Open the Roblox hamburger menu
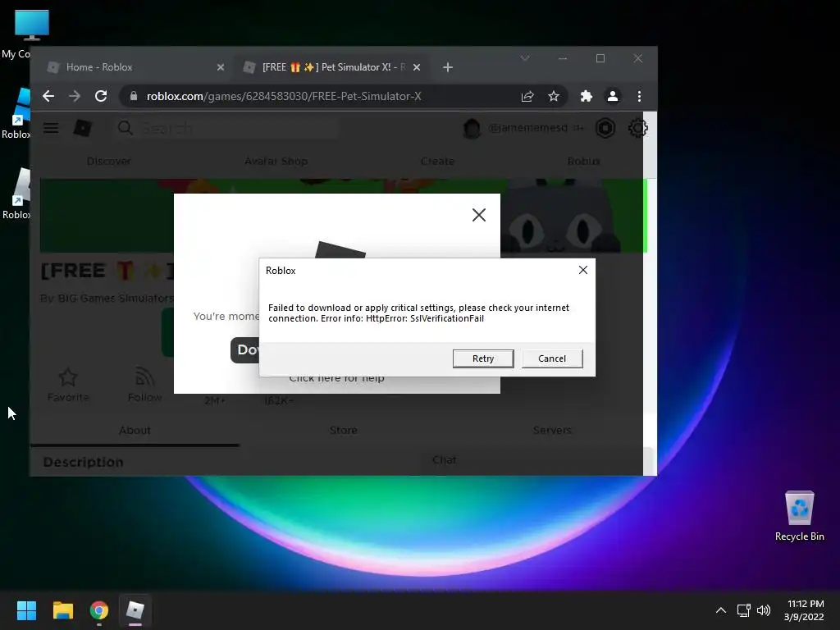 coord(51,128)
